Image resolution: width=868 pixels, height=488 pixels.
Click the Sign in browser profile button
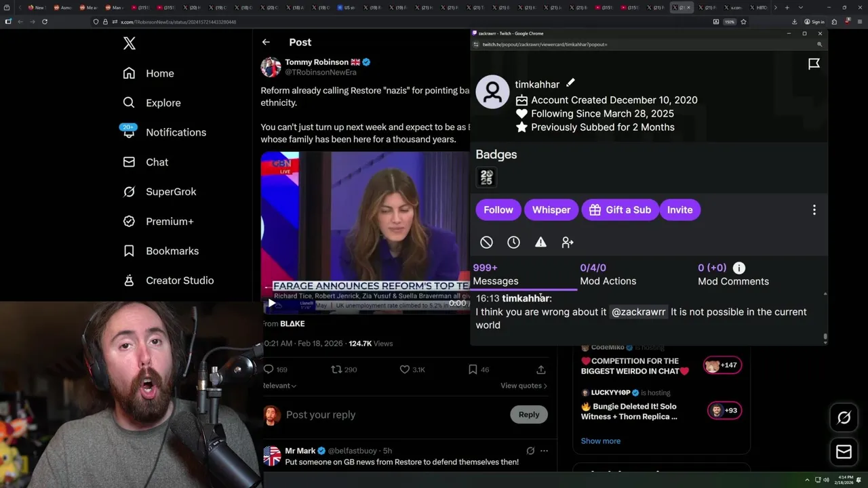pyautogui.click(x=814, y=22)
